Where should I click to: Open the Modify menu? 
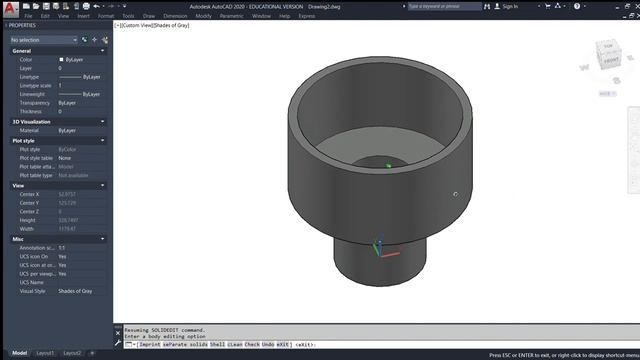[203, 16]
